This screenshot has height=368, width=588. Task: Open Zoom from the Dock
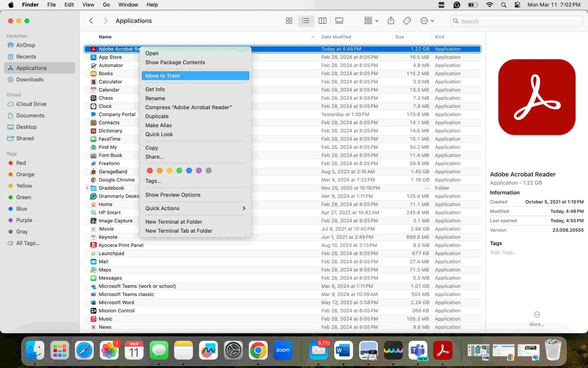coord(283,350)
